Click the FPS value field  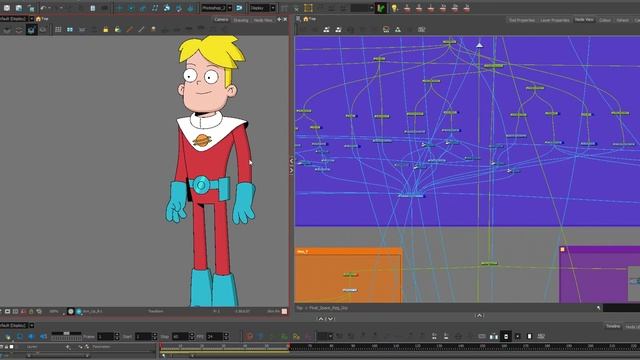click(x=215, y=336)
